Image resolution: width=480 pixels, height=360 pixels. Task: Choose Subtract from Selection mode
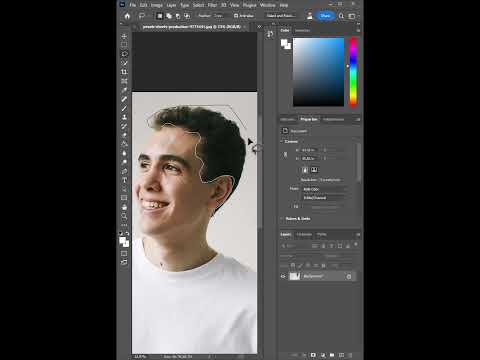[x=178, y=16]
